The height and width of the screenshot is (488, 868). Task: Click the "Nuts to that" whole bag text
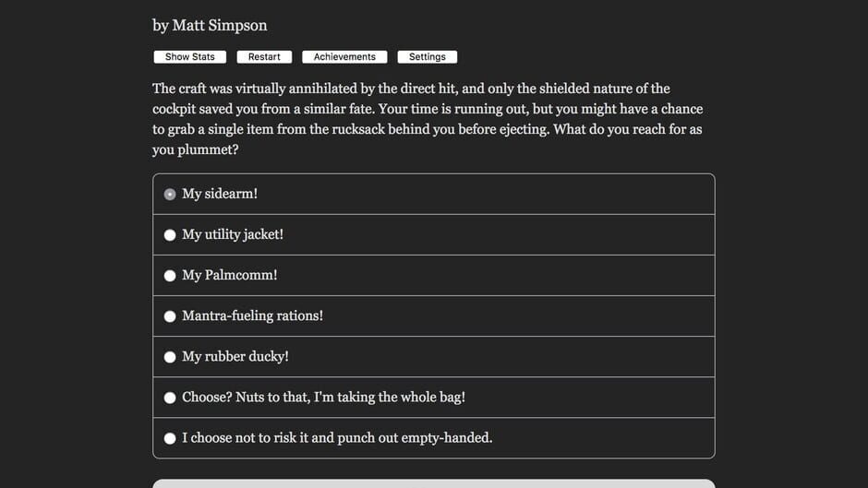[x=323, y=397]
